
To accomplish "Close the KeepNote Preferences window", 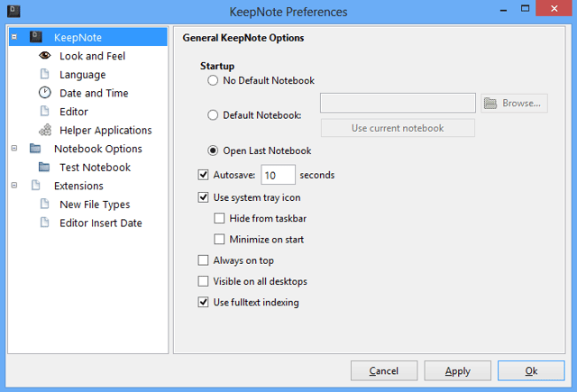I will click(554, 8).
